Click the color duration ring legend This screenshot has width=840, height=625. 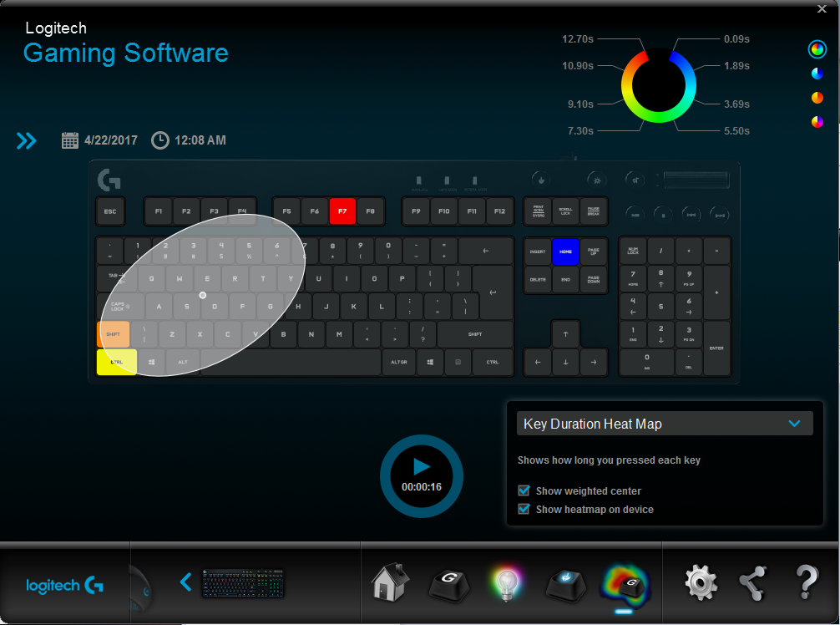659,86
